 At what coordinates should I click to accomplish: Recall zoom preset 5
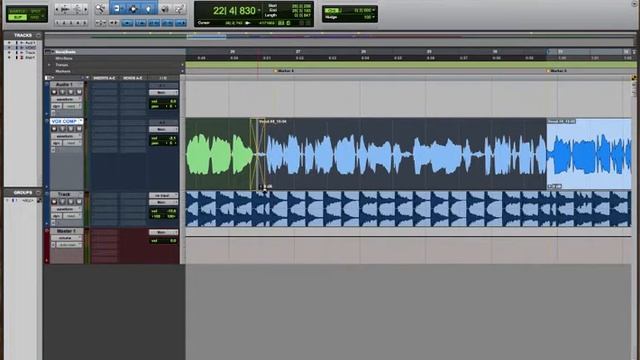click(84, 22)
